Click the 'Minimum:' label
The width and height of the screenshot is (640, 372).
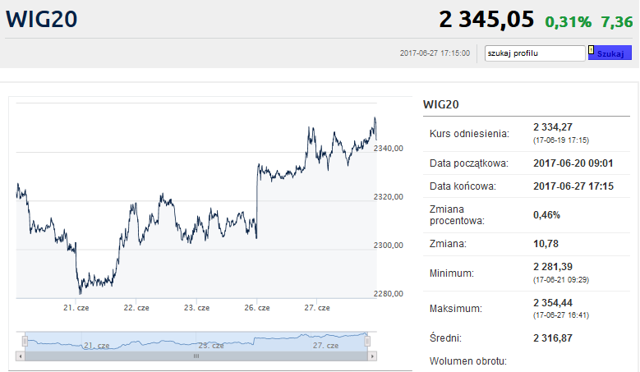[451, 273]
